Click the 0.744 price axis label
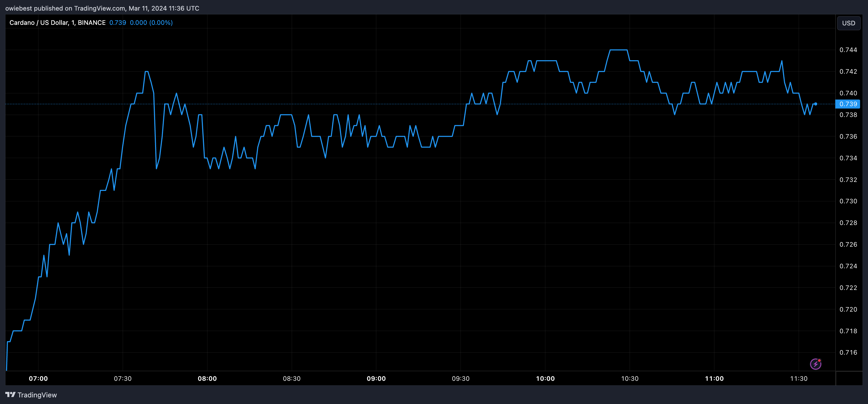Viewport: 868px width, 404px height. [848, 50]
